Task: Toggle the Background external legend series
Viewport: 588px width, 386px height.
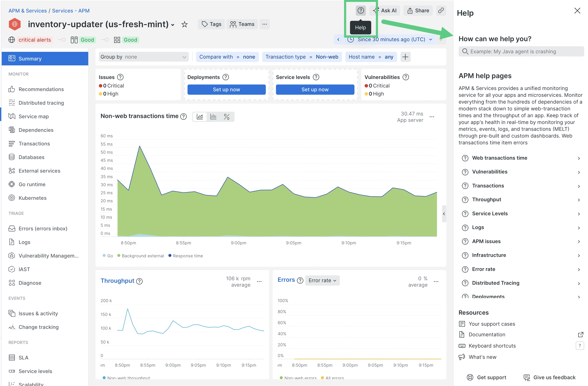Action: click(x=141, y=256)
